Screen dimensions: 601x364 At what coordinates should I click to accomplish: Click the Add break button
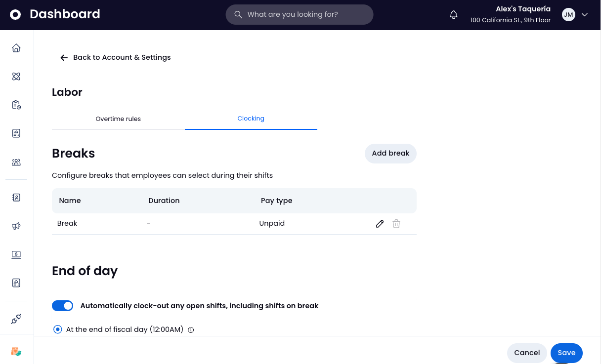pyautogui.click(x=390, y=153)
